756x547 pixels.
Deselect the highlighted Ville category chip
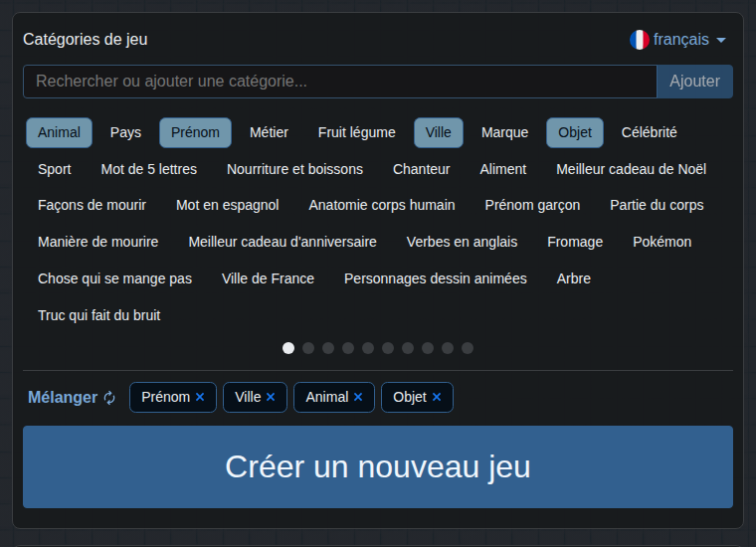pos(439,132)
